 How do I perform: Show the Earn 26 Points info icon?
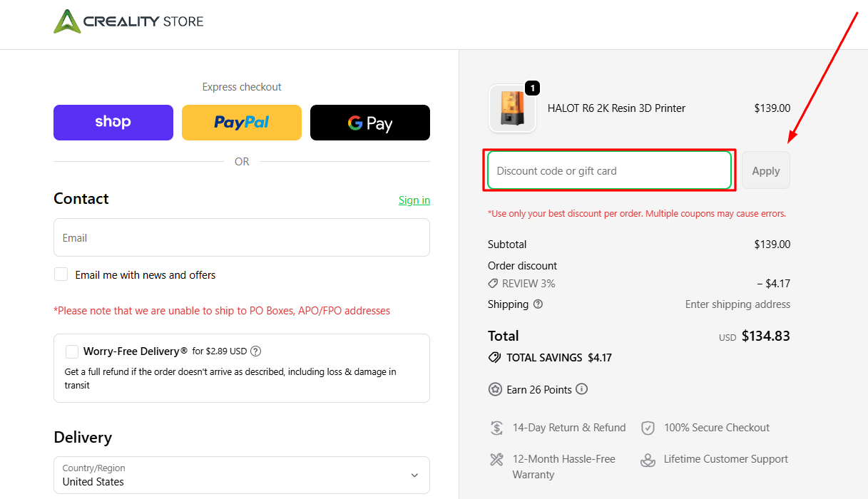tap(582, 389)
